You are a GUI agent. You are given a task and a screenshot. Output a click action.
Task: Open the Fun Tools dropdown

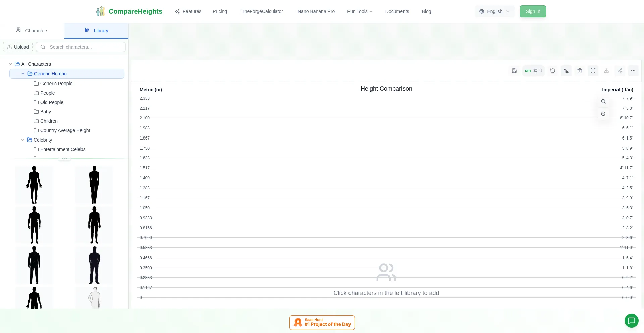(x=359, y=11)
